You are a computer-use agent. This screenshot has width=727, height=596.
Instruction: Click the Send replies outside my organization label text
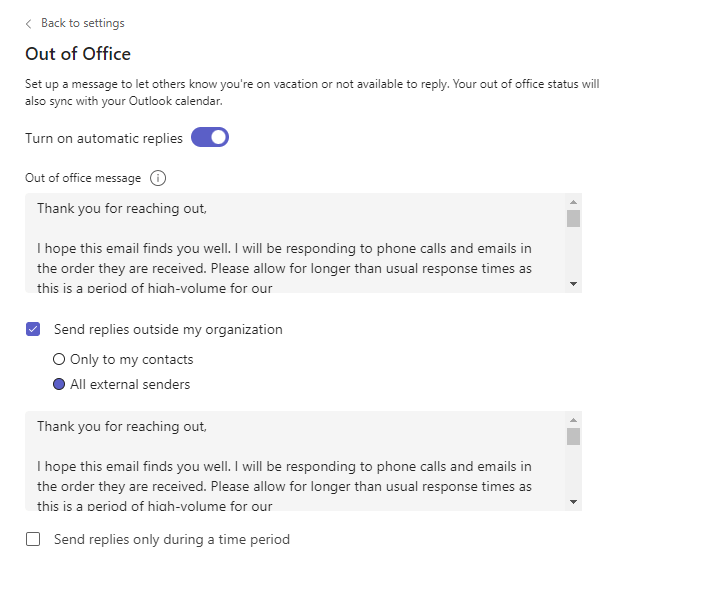168,329
